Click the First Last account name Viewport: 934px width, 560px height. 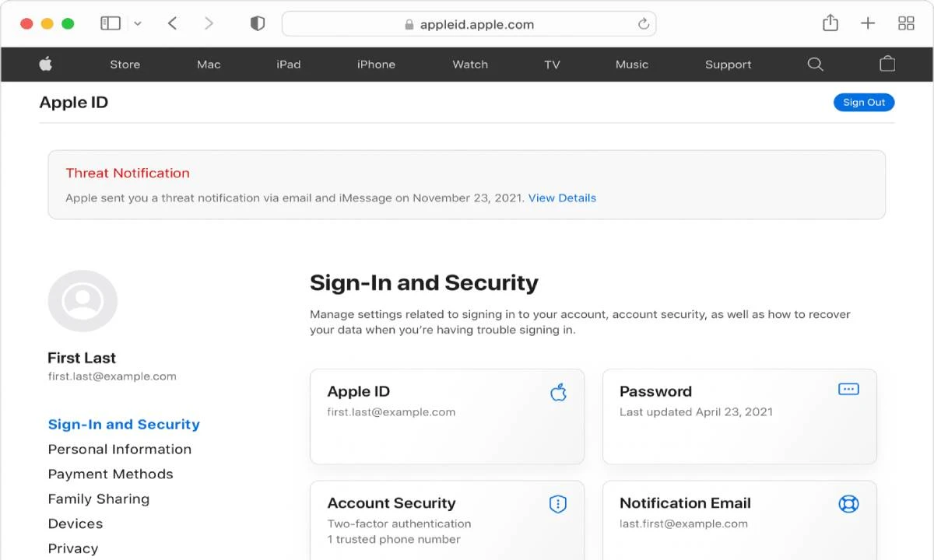pyautogui.click(x=82, y=358)
